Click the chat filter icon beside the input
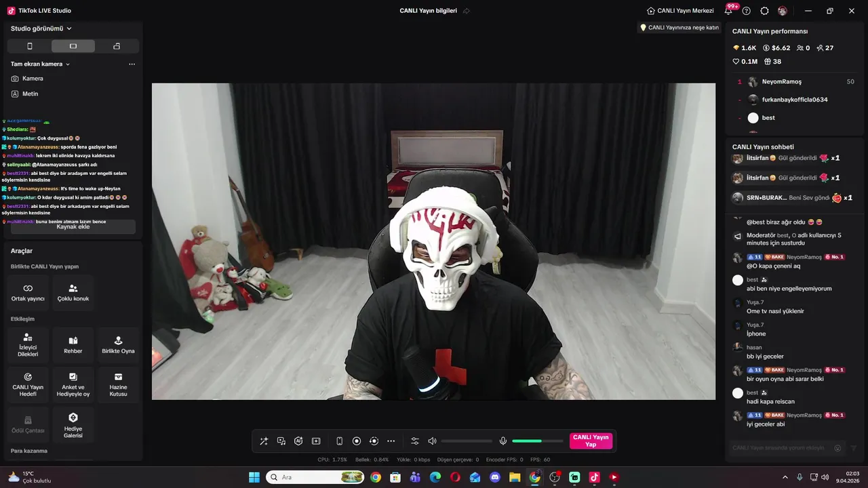868x488 pixels. point(854,448)
